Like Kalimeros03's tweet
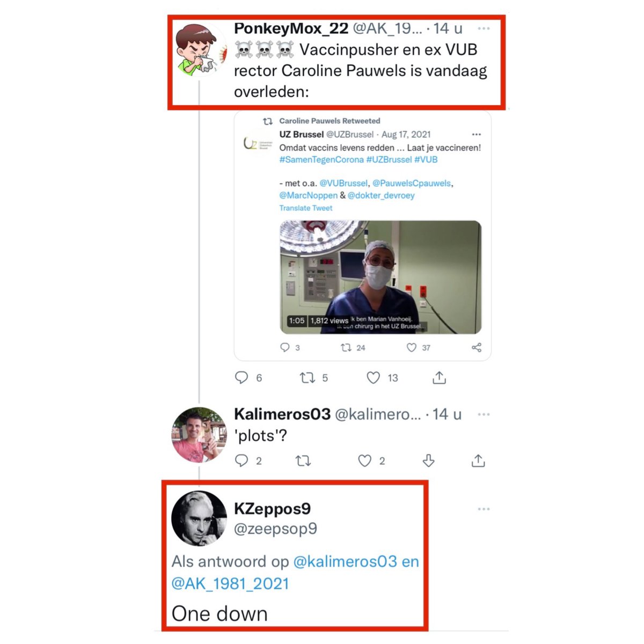Viewport: 644px width, 644px height. [365, 460]
